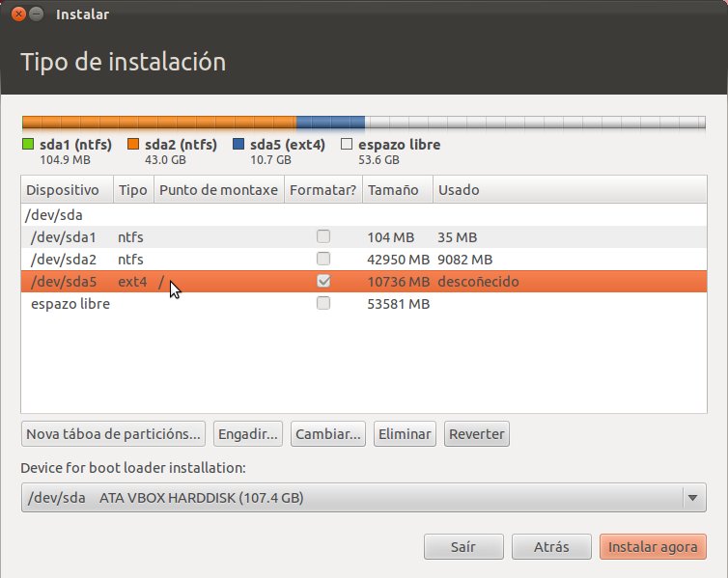Click the 53.6 GB legend size
This screenshot has height=578, width=728.
coord(378,160)
